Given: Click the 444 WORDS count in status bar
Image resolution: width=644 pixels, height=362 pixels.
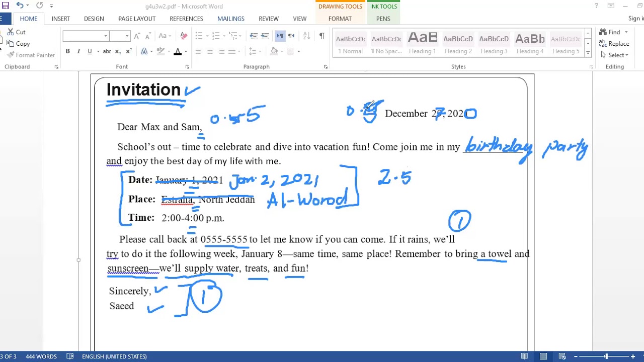Looking at the screenshot, I should [x=41, y=356].
